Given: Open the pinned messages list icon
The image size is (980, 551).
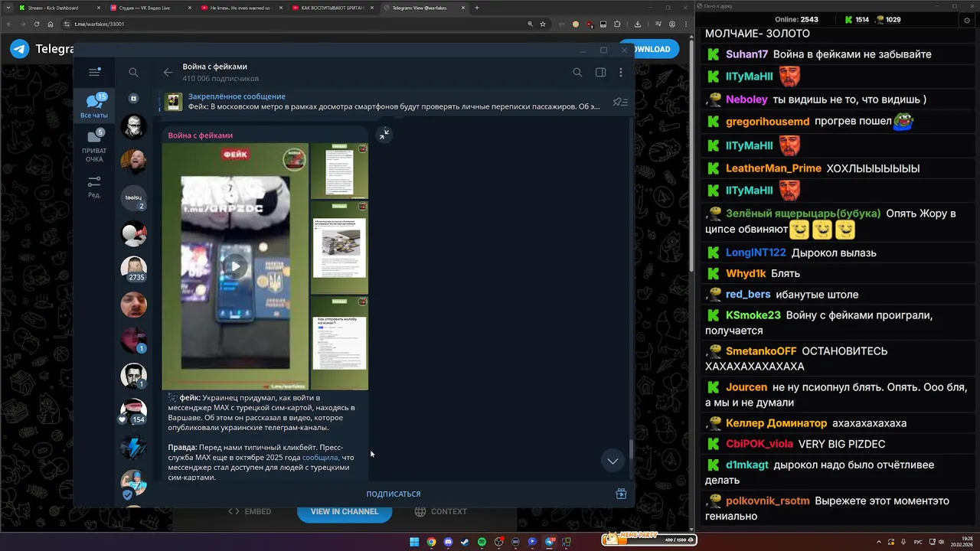Looking at the screenshot, I should [x=620, y=102].
